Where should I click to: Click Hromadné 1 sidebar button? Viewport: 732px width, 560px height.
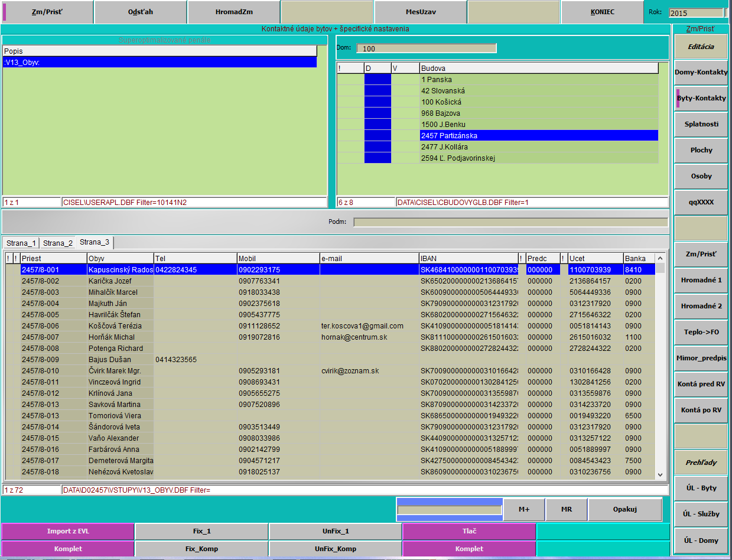click(701, 280)
